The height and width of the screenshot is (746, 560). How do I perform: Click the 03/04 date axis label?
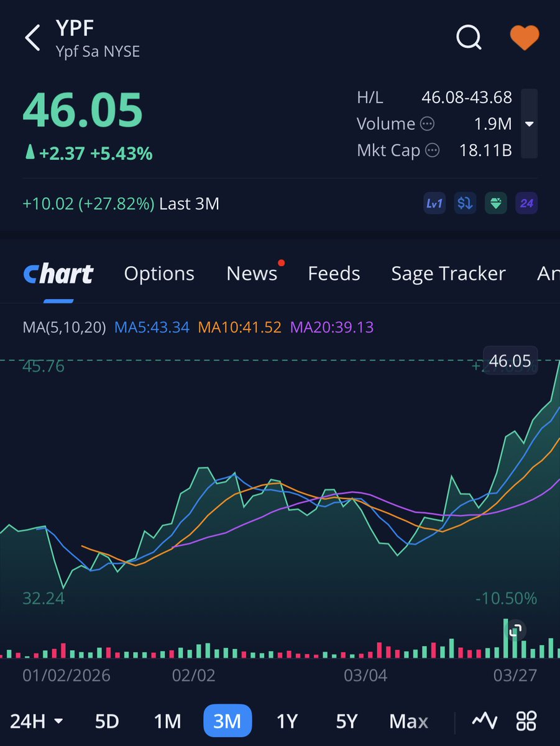365,675
